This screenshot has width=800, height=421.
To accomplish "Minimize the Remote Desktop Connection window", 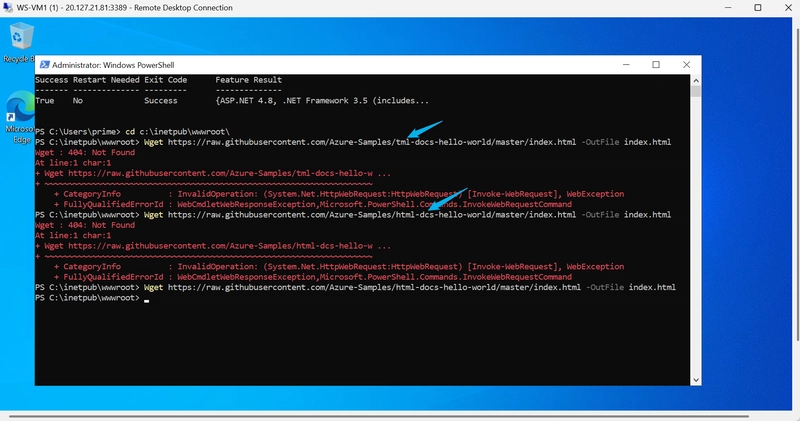I will pyautogui.click(x=728, y=8).
